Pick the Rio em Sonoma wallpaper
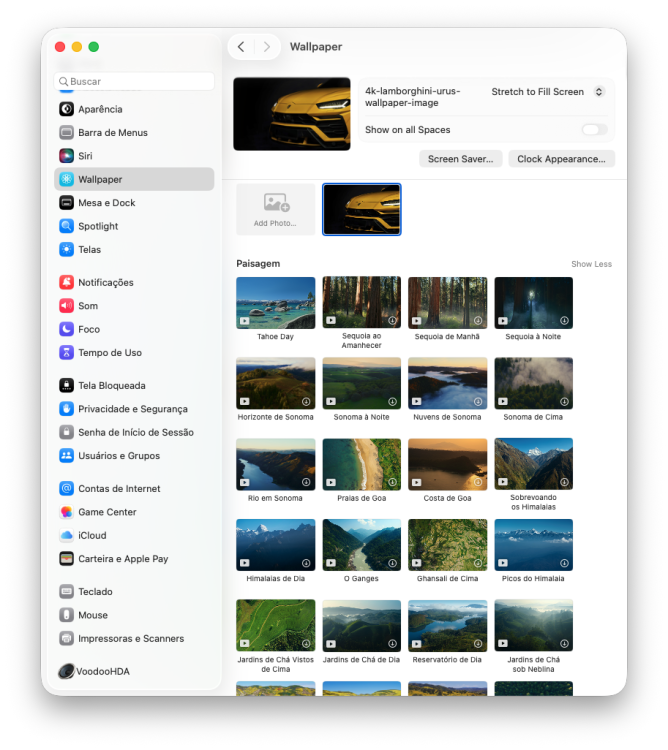 point(275,464)
